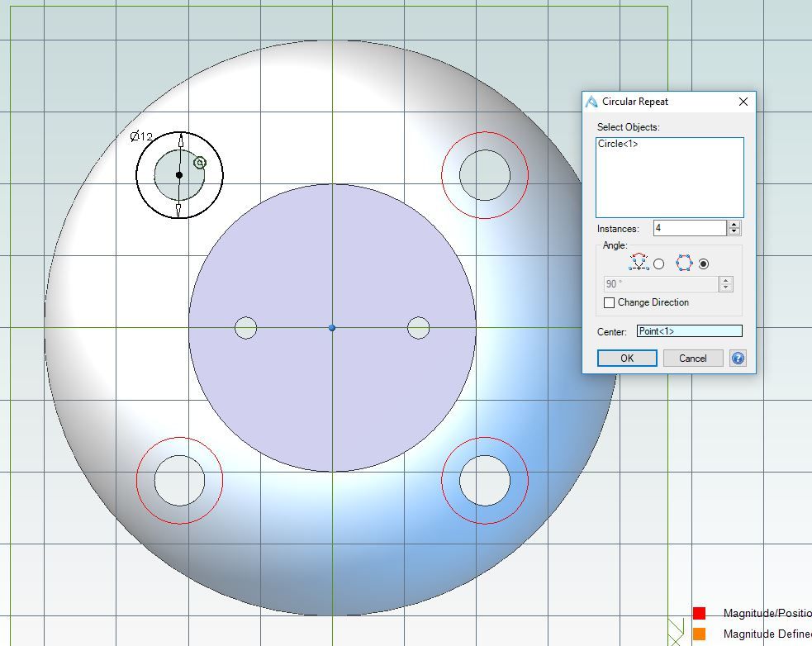Click the angle value down arrow

click(725, 287)
